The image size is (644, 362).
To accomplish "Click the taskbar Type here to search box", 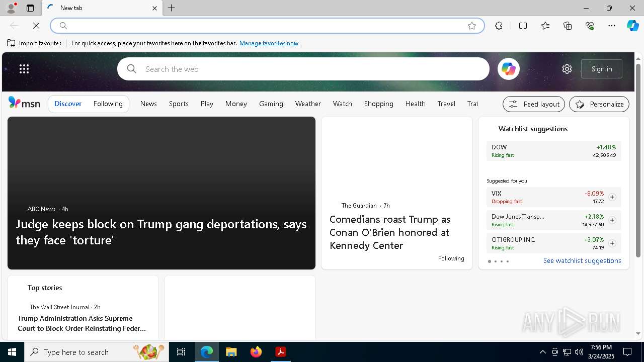I will click(x=96, y=352).
